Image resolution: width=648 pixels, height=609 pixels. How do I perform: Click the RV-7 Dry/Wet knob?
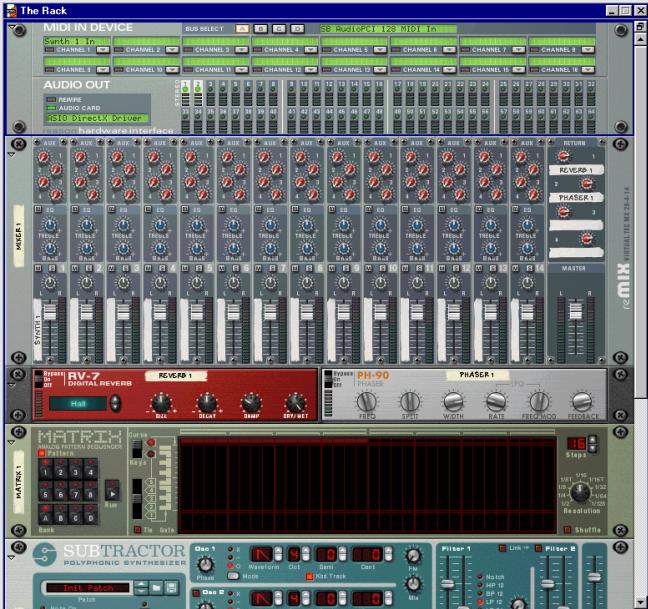[x=296, y=403]
